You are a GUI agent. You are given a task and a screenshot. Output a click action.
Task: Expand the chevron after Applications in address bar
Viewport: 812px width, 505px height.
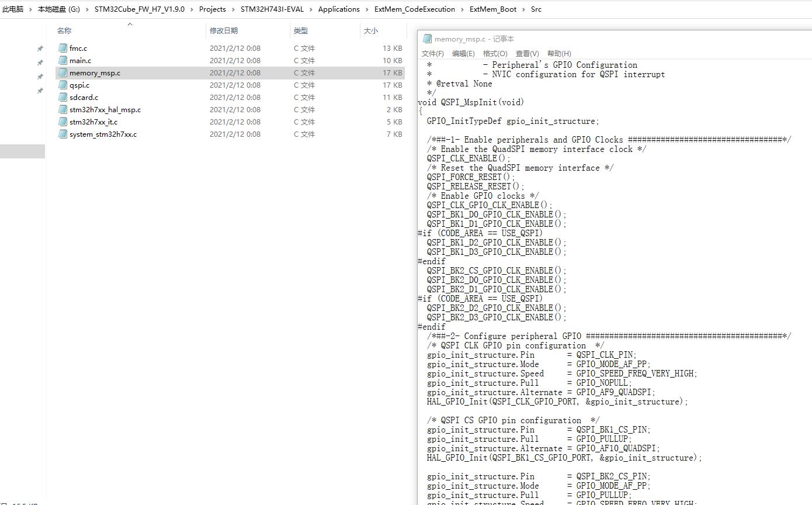pyautogui.click(x=367, y=9)
